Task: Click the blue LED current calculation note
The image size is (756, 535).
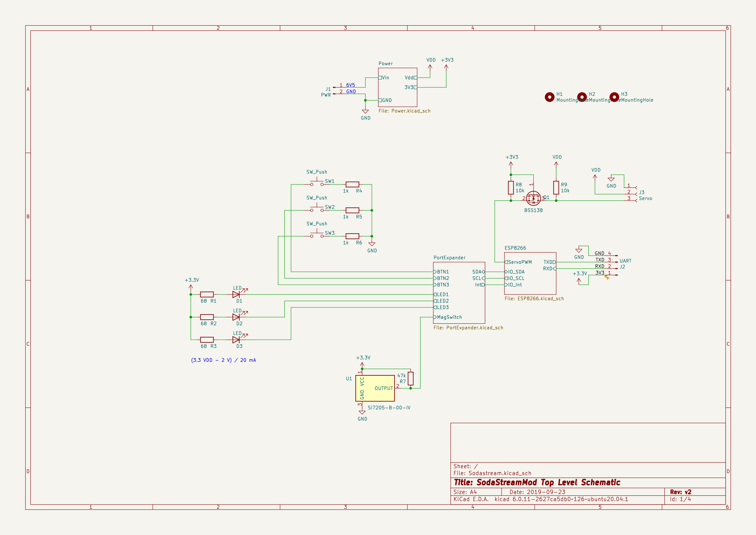Action: click(x=224, y=360)
